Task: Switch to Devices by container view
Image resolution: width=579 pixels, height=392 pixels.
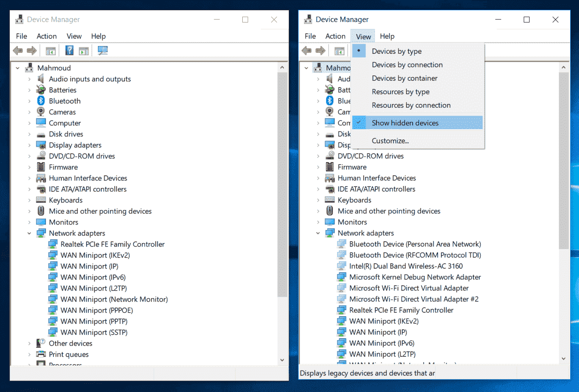Action: pyautogui.click(x=417, y=78)
